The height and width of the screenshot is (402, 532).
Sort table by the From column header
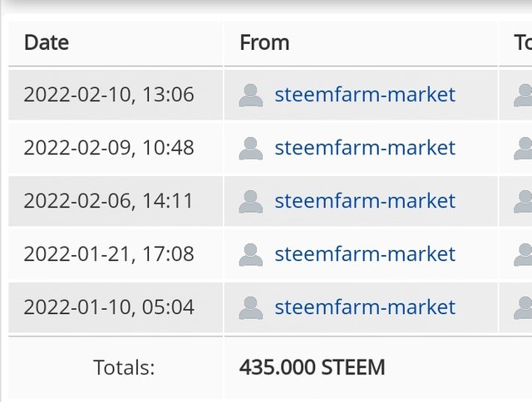pos(264,42)
